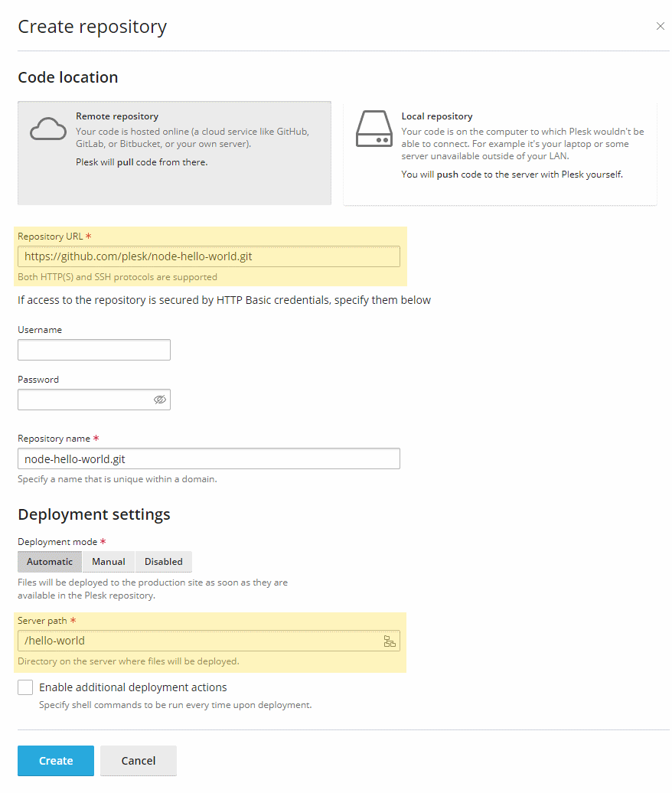Select Automatic deployment mode
The height and width of the screenshot is (793, 672).
(50, 562)
